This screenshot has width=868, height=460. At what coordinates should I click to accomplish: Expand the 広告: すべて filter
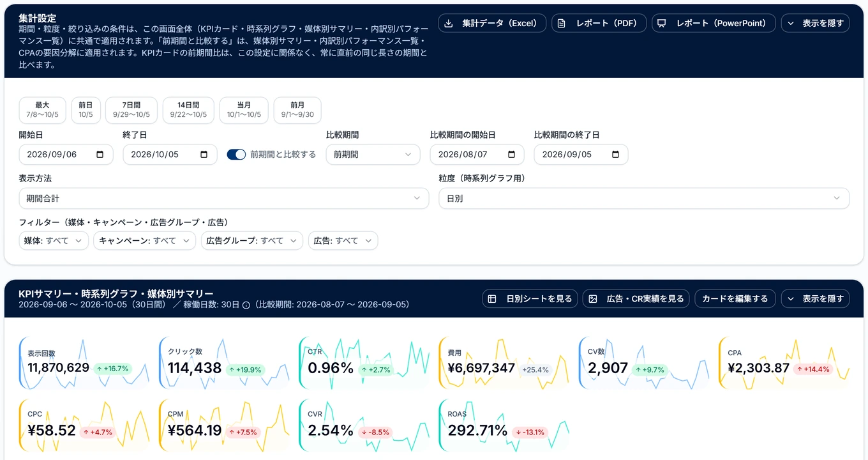click(x=343, y=241)
